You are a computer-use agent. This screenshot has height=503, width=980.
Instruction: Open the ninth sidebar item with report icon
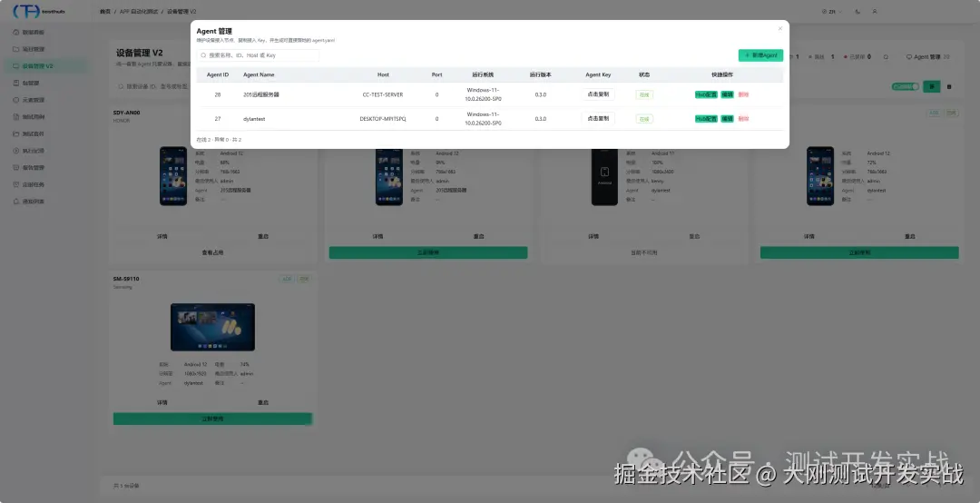click(x=29, y=167)
